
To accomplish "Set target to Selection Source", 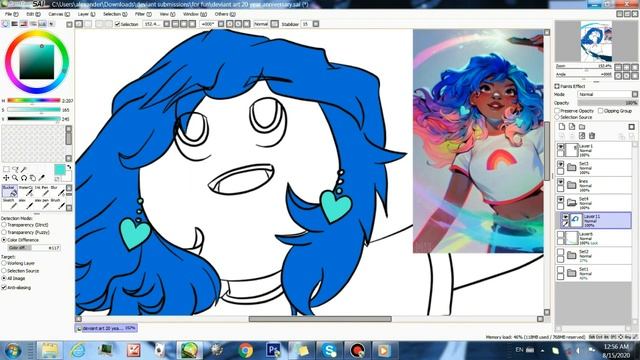I will (4, 271).
